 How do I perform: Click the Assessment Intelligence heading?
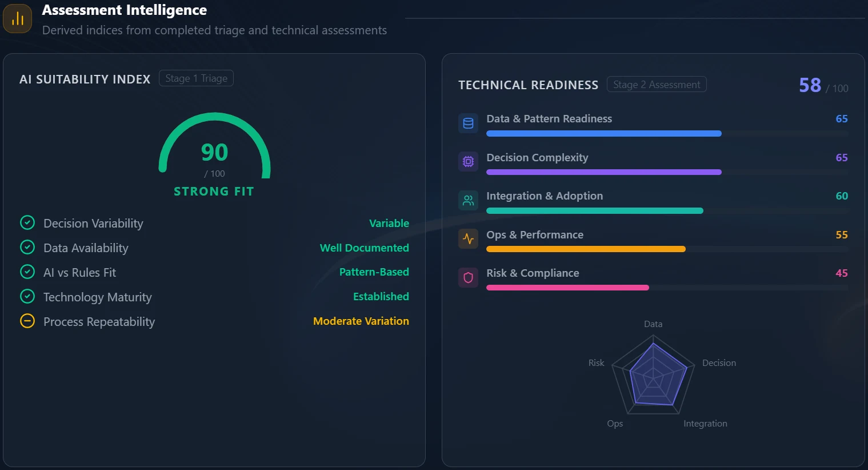coord(125,10)
